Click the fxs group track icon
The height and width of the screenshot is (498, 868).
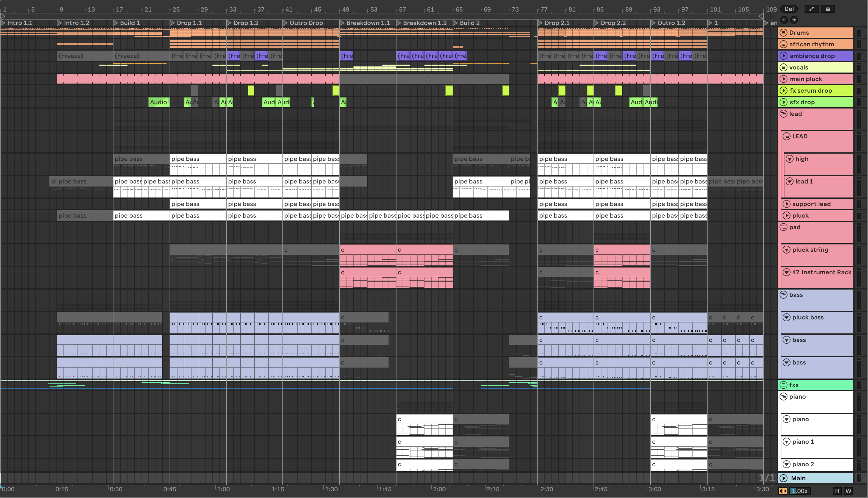(784, 385)
